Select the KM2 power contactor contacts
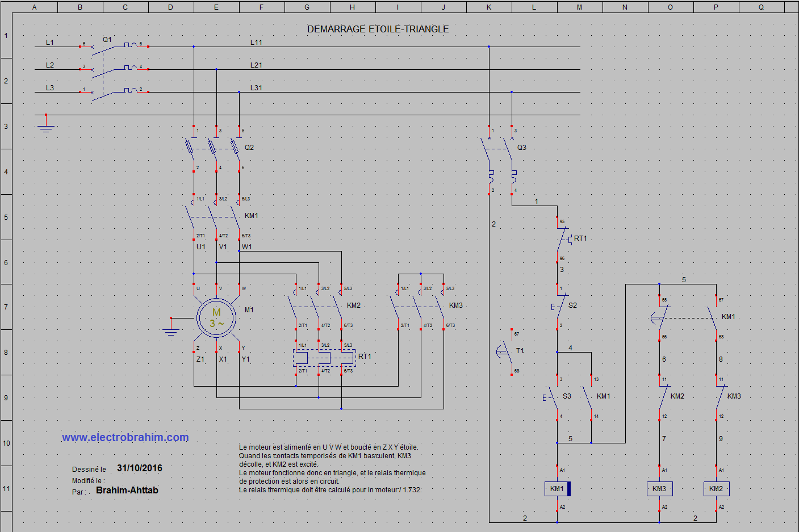The image size is (799, 532). (319, 307)
